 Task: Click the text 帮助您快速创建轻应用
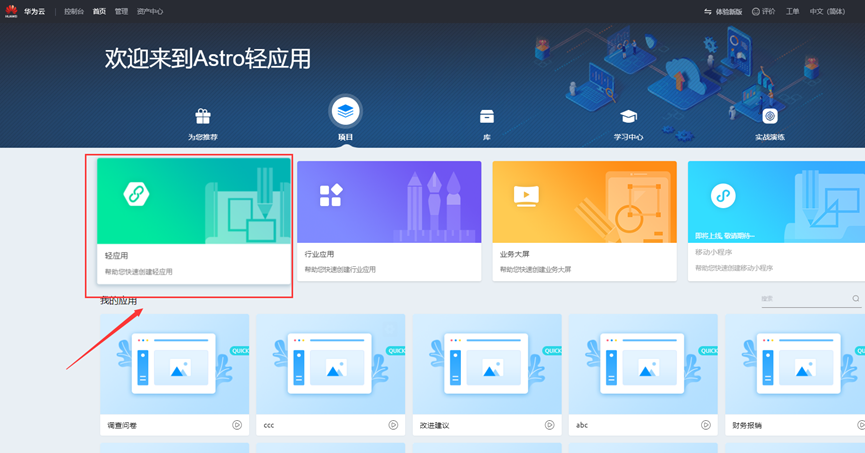point(138,271)
